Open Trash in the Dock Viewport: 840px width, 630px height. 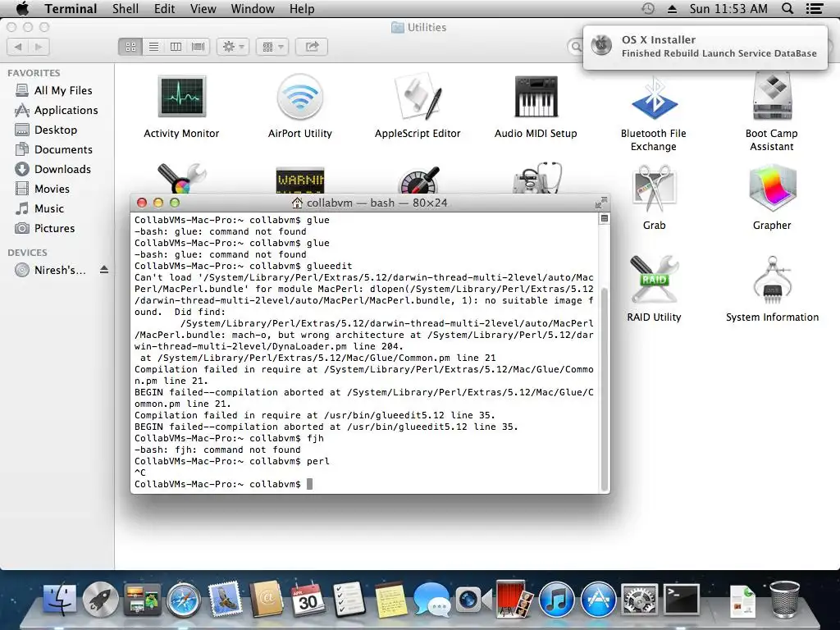[x=784, y=598]
